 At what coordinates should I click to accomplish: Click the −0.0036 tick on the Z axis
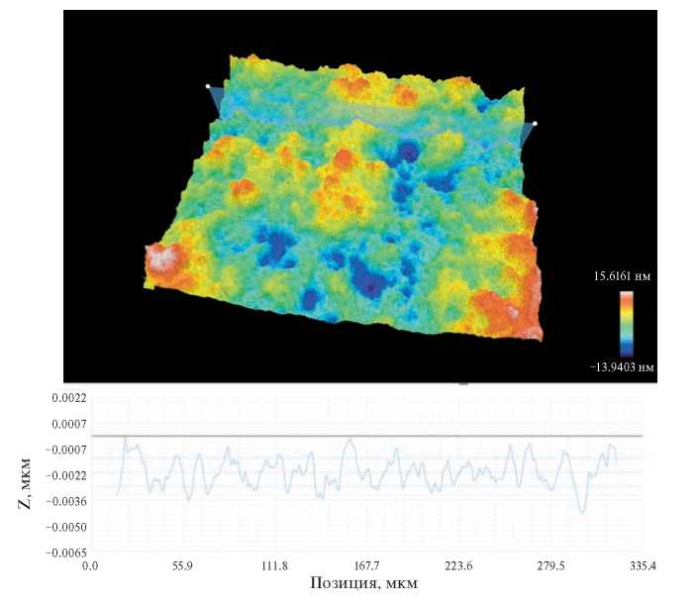click(66, 500)
